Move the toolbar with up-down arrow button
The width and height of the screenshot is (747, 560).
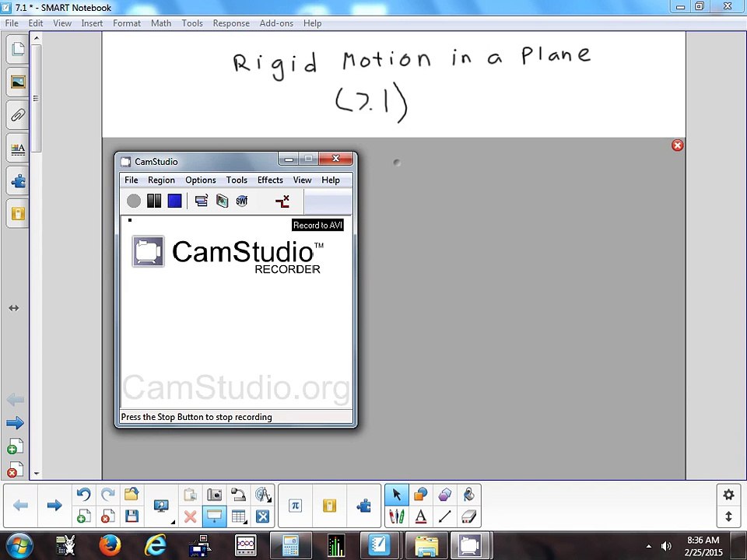point(728,516)
